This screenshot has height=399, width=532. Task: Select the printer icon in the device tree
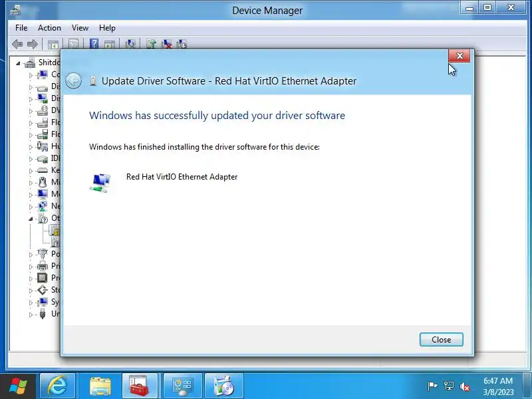point(43,265)
